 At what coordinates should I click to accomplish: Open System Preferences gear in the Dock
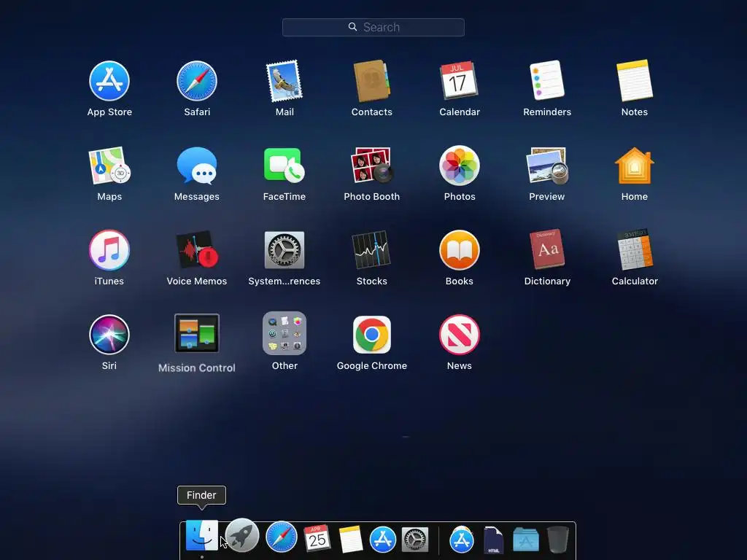tap(415, 540)
